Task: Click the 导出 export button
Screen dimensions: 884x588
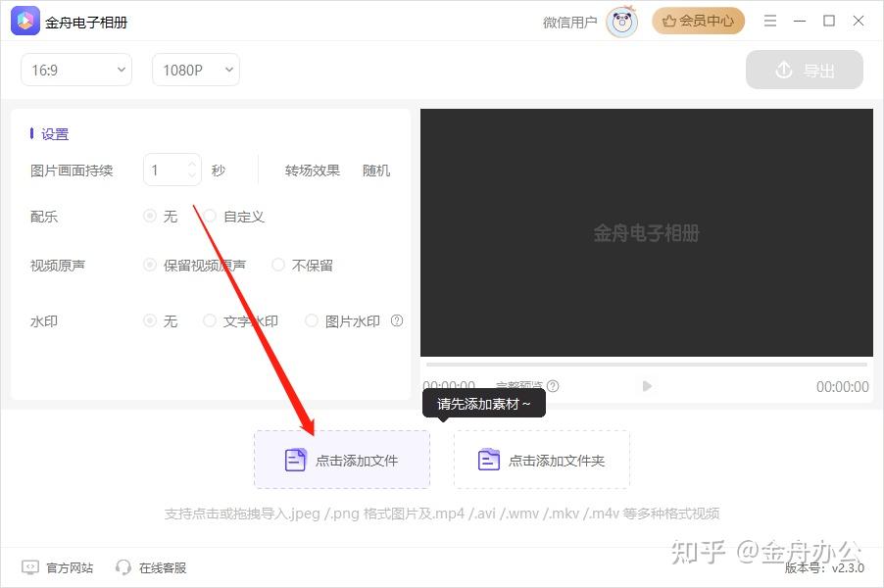Action: (x=804, y=70)
